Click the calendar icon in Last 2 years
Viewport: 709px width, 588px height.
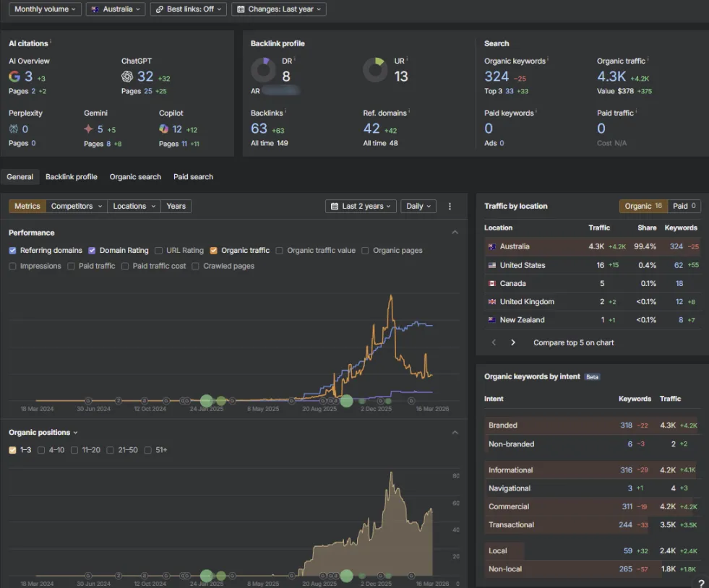(335, 206)
